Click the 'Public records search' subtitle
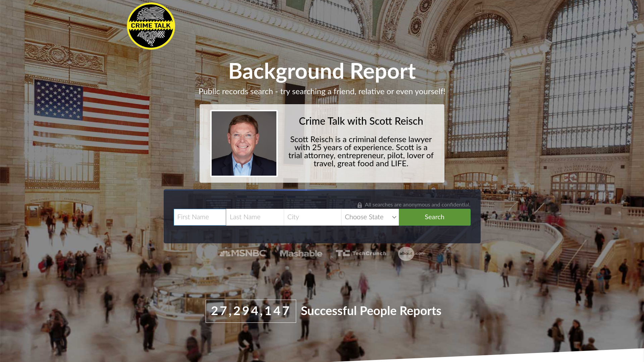Viewport: 644px width, 362px height. (x=322, y=92)
